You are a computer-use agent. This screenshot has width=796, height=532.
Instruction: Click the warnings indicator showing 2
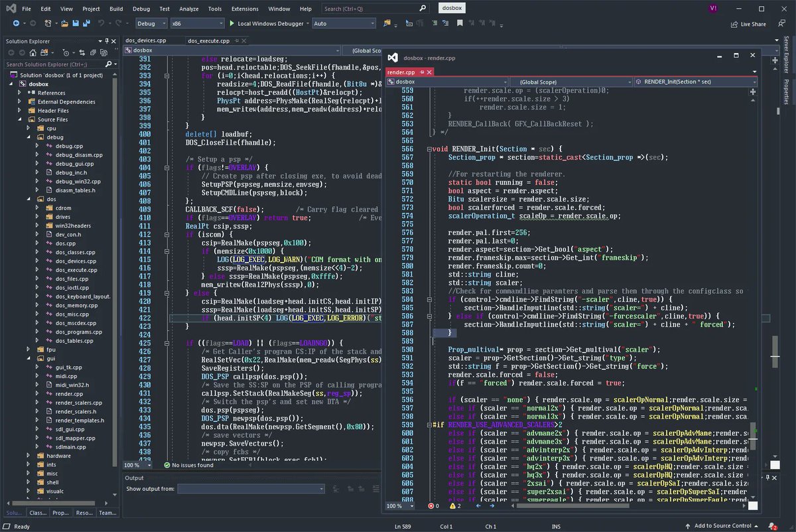coord(455,506)
